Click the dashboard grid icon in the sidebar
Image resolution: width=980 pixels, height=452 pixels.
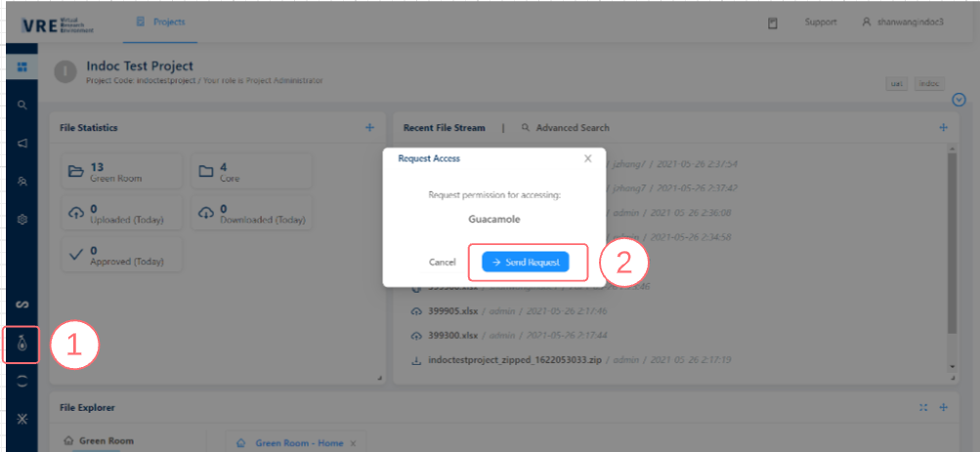[21, 66]
